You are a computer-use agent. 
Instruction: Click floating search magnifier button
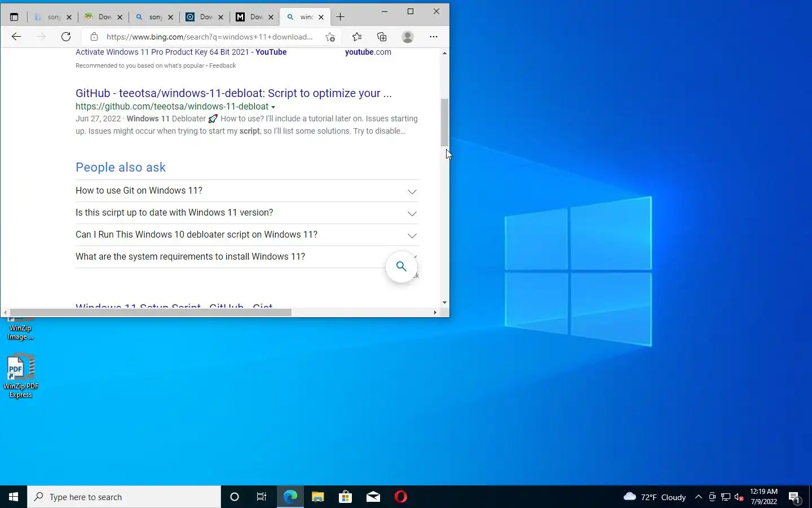[x=401, y=266]
